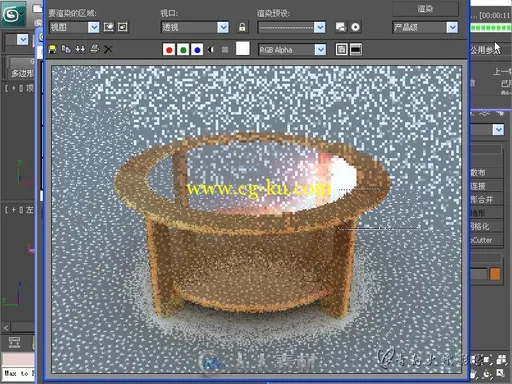
Task: Click the orbit view icon
Action: pyautogui.click(x=487, y=374)
